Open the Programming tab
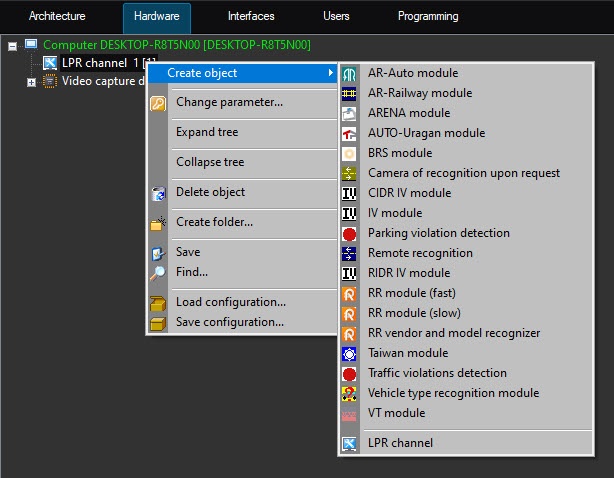614x478 pixels. (x=428, y=16)
